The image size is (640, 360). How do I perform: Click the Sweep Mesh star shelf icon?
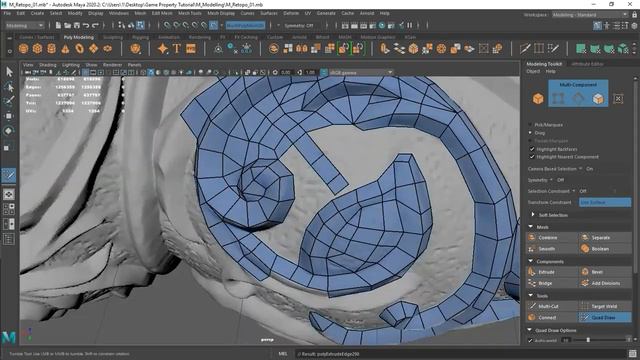(x=163, y=49)
